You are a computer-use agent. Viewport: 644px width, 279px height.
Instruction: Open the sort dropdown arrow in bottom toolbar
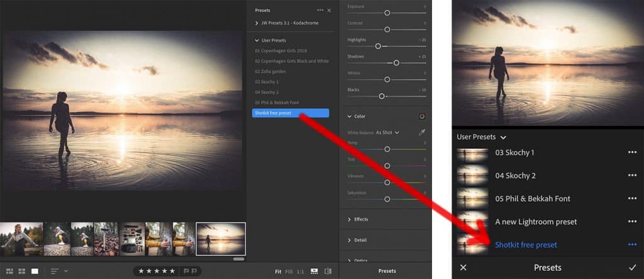click(65, 271)
